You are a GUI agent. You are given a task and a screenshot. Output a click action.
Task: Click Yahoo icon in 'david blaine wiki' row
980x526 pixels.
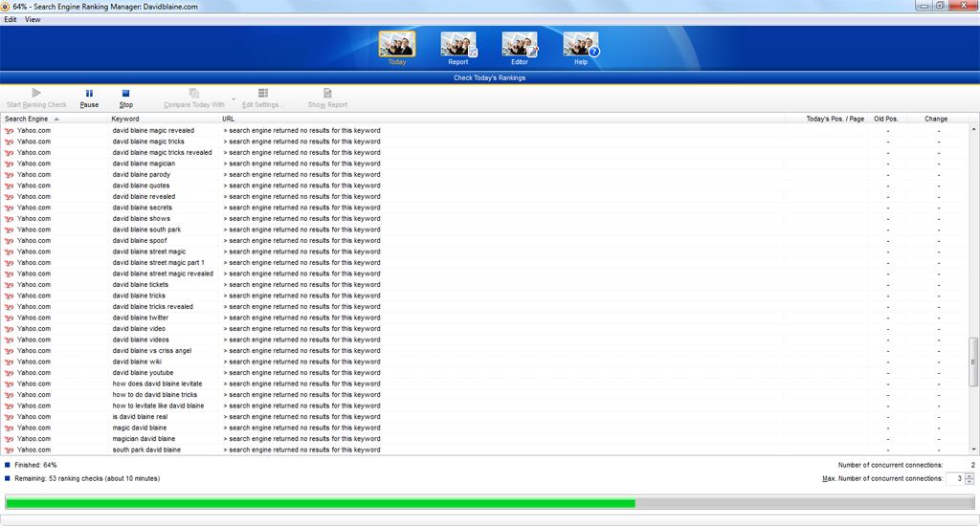9,362
